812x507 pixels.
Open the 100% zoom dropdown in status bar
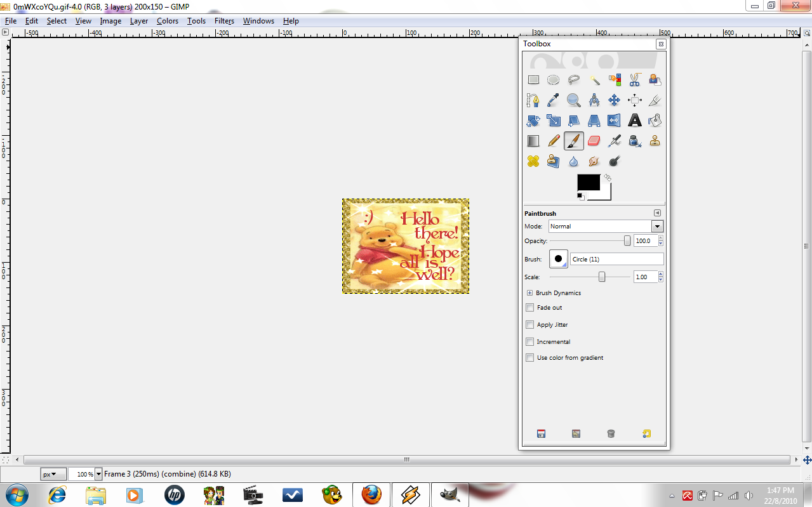[98, 474]
